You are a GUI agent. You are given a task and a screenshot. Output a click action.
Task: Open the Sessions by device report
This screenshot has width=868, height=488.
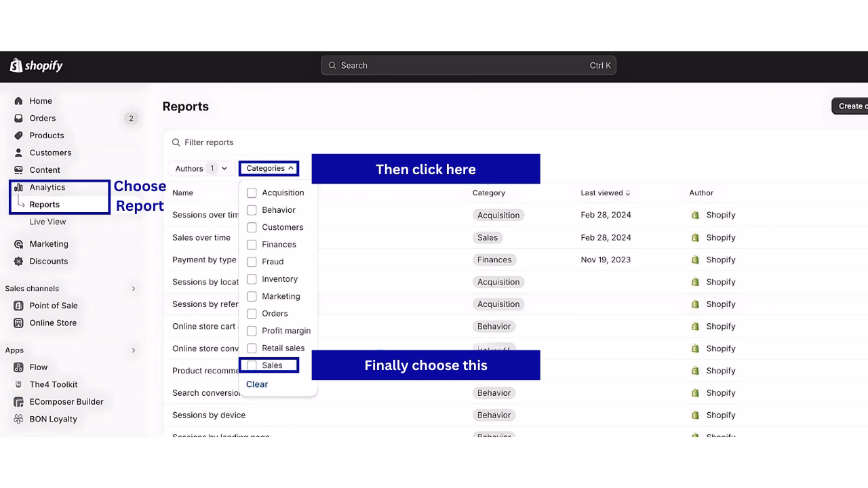(209, 415)
